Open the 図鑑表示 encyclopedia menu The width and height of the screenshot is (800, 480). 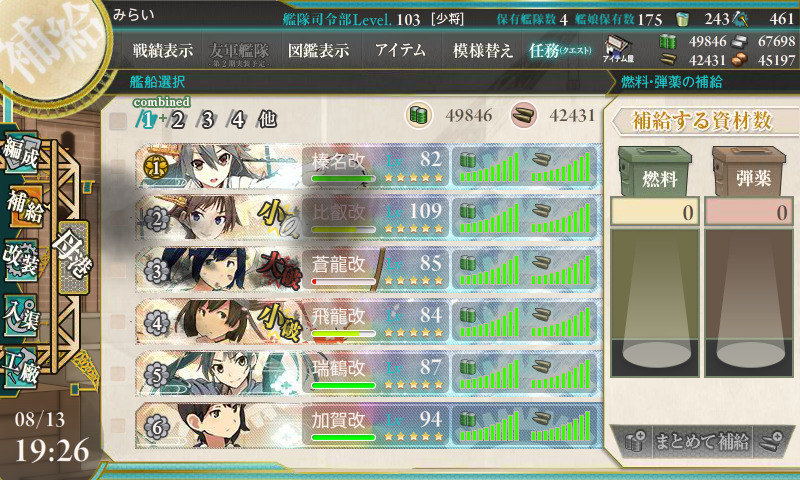click(318, 50)
